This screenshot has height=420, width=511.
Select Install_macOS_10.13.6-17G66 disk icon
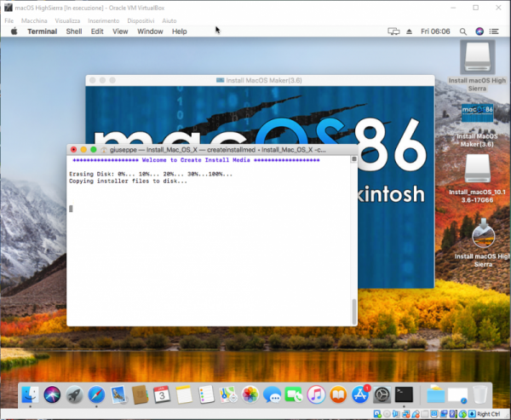(478, 169)
